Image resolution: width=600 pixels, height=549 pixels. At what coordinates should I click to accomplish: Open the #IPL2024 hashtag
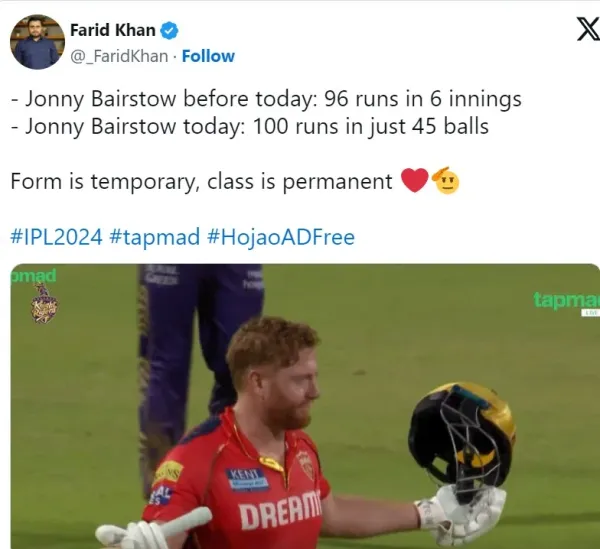57,237
